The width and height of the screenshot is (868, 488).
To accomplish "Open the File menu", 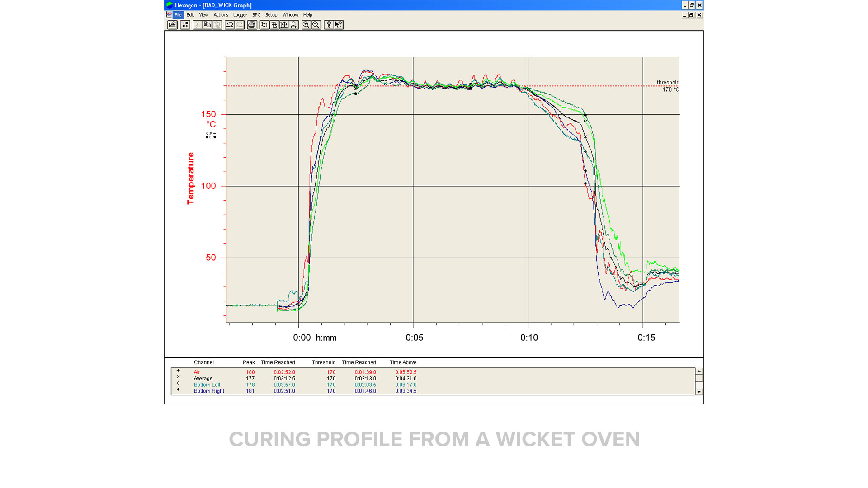I will [178, 15].
